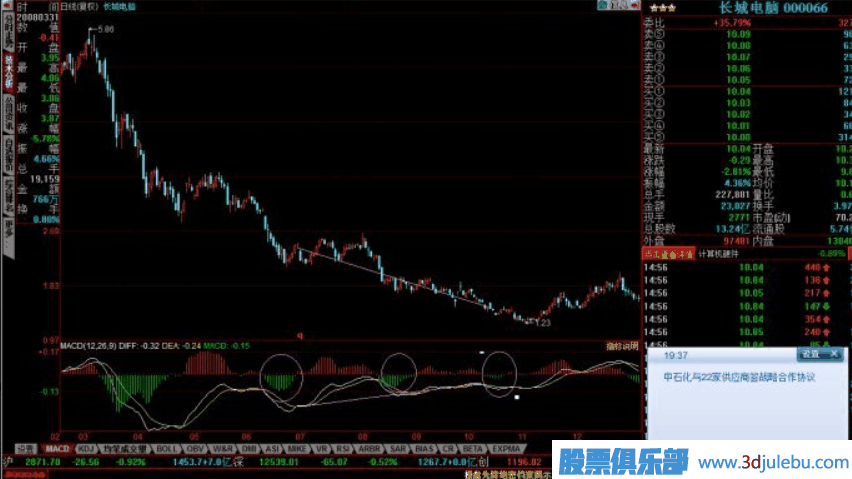Image resolution: width=852 pixels, height=479 pixels.
Task: Click the 计算机硬件 sector label
Action: pos(718,254)
